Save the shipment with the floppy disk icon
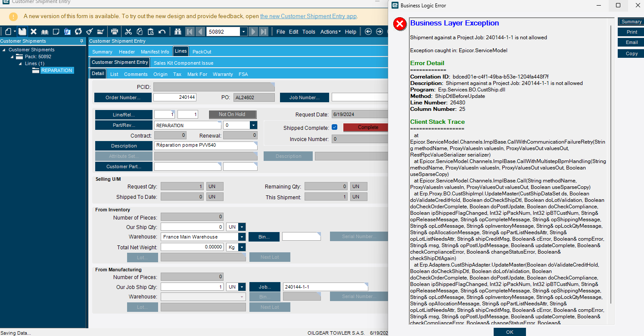This screenshot has height=336, width=644. tap(22, 31)
